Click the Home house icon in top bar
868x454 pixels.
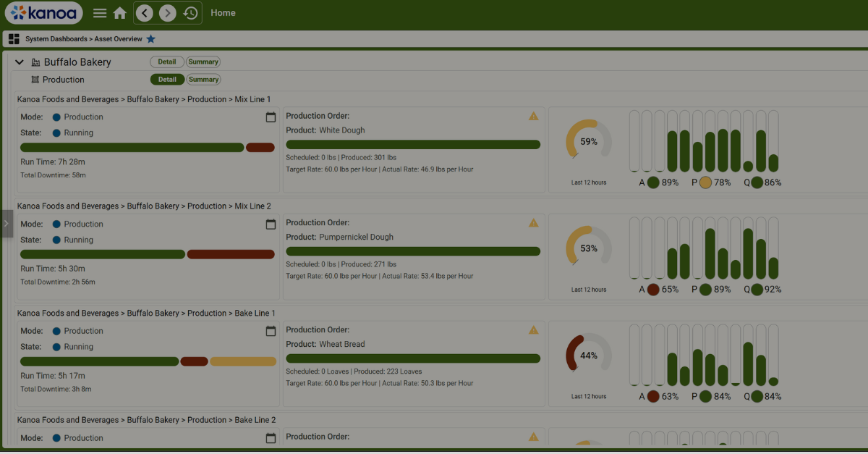click(119, 12)
